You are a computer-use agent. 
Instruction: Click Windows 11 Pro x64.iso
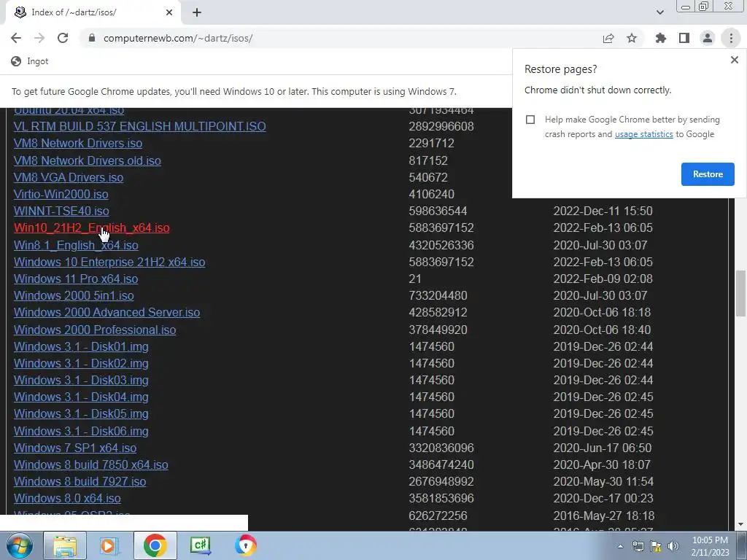(x=76, y=279)
